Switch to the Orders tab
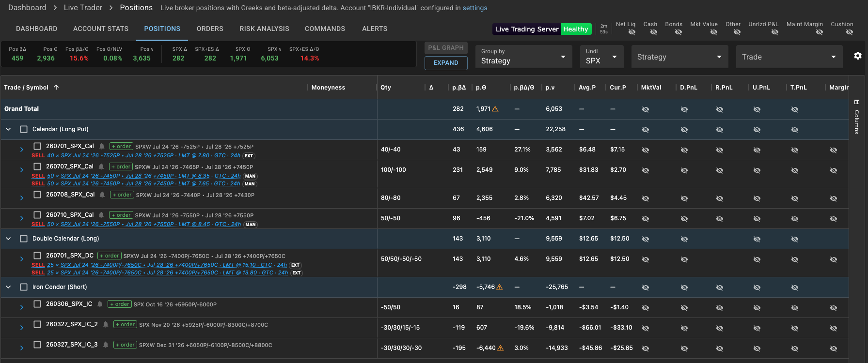Viewport: 868px width, 363px height. click(x=210, y=29)
